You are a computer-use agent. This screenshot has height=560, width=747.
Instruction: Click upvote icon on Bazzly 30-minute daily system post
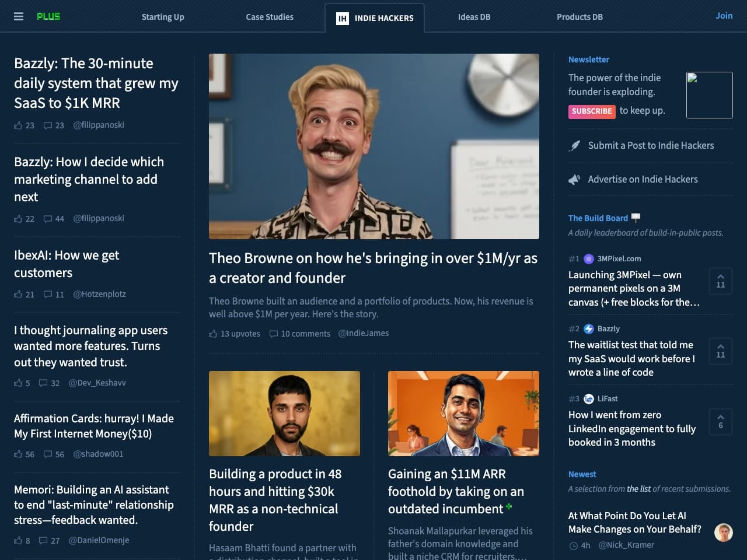tap(18, 125)
